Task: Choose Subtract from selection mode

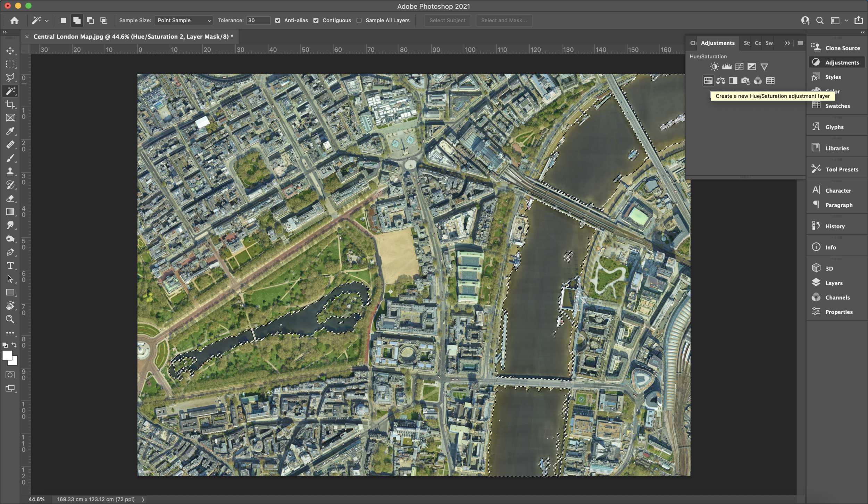Action: (90, 20)
